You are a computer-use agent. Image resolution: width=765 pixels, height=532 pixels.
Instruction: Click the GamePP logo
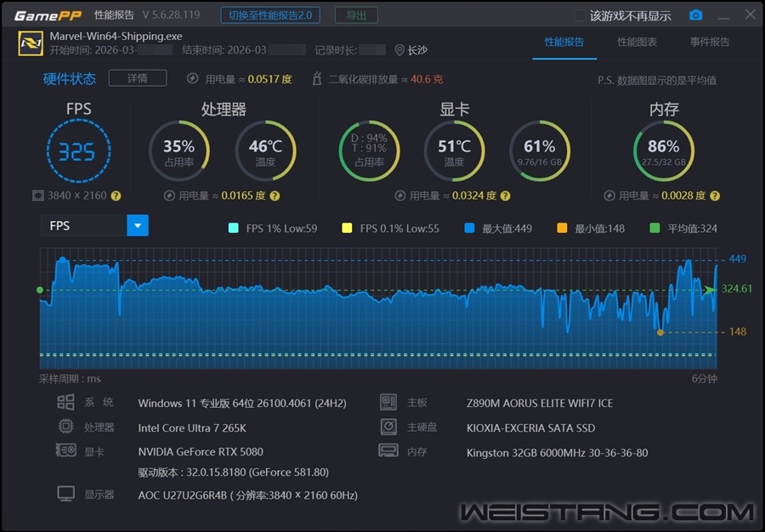coord(48,15)
